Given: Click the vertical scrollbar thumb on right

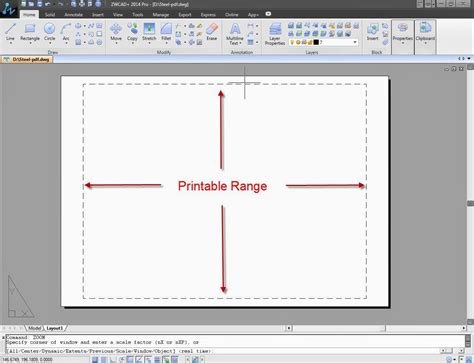Looking at the screenshot, I should click(x=470, y=203).
